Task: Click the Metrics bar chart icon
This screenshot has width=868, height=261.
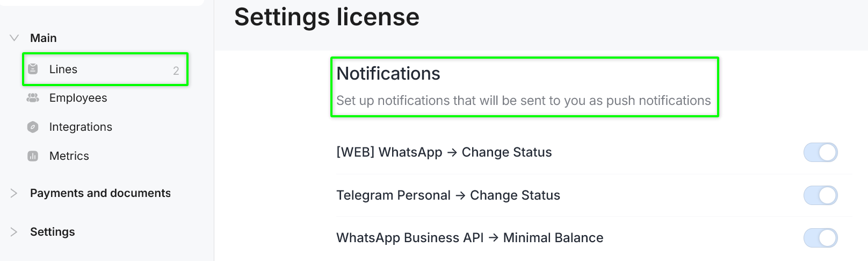Action: tap(33, 156)
